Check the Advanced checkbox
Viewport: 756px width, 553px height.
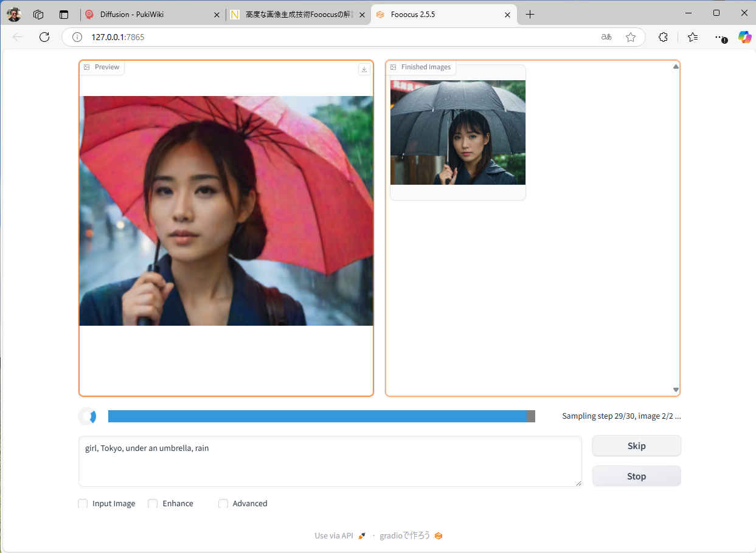223,504
